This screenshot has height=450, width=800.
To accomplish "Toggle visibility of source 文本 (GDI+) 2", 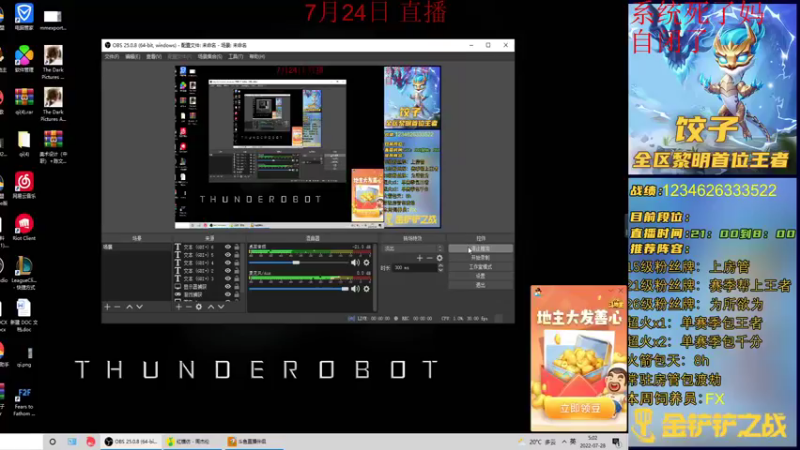I will pyautogui.click(x=228, y=270).
